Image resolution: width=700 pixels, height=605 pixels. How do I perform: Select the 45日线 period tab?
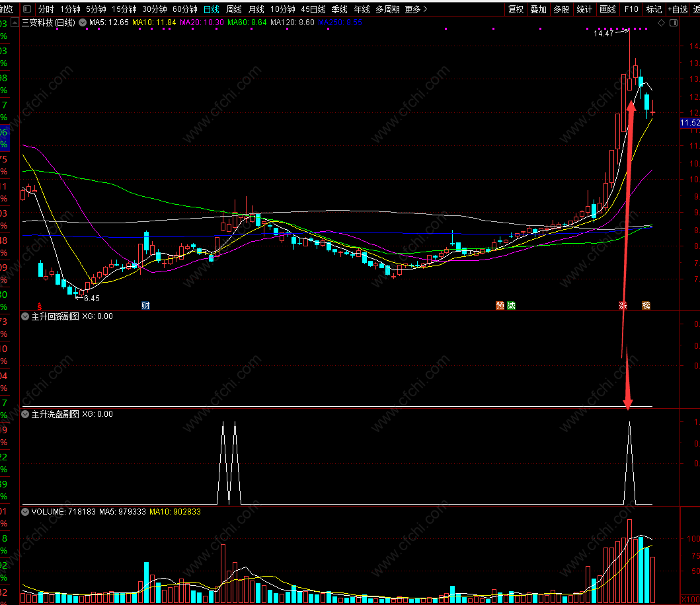[x=313, y=9]
